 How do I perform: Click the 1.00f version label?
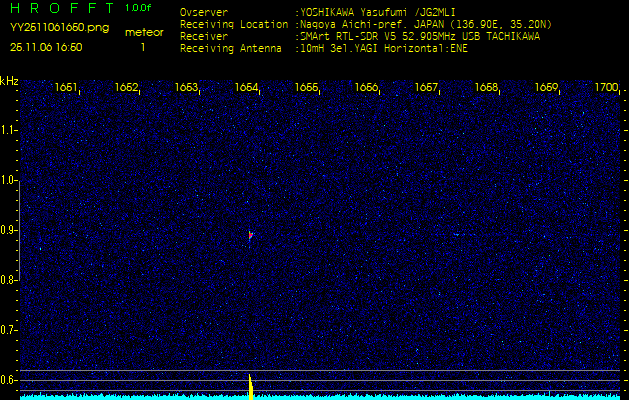139,9
